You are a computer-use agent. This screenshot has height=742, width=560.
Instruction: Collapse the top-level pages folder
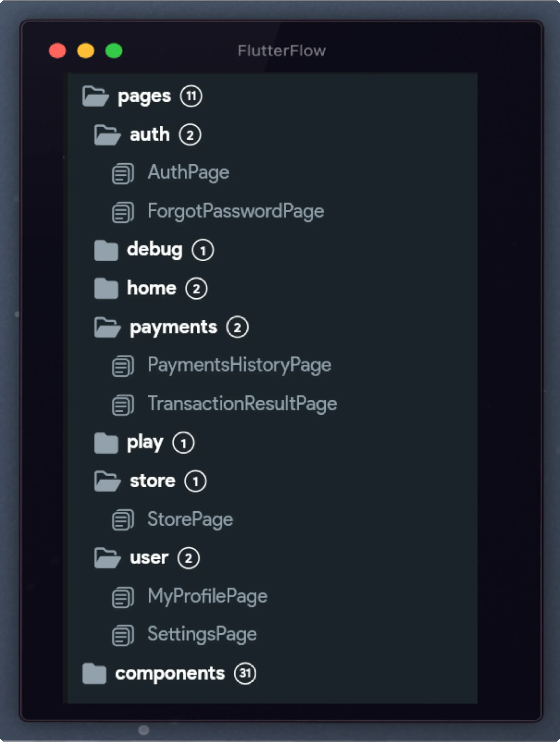96,96
